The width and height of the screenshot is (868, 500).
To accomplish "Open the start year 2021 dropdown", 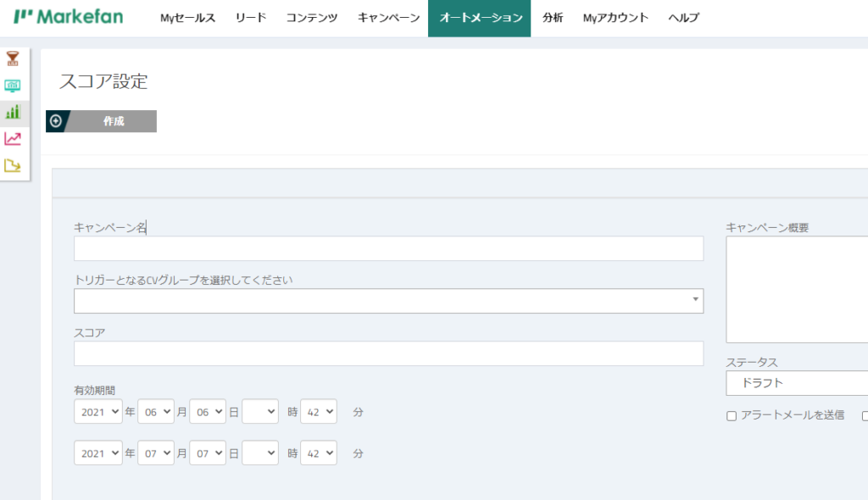I will tap(98, 411).
